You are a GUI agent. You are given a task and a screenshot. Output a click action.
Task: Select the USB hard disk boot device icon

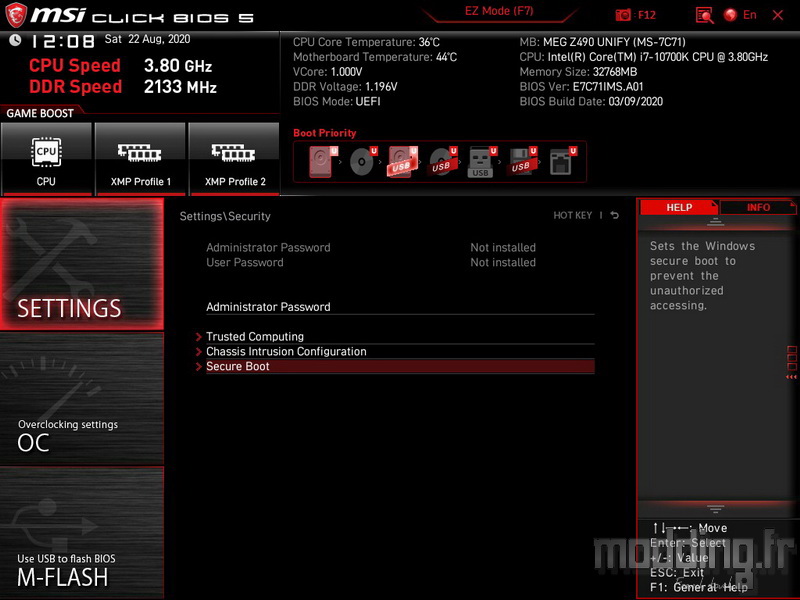click(403, 162)
